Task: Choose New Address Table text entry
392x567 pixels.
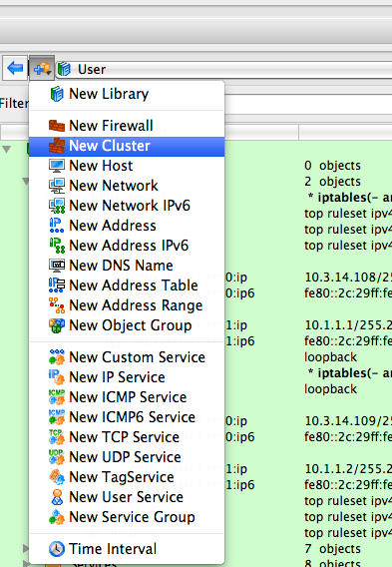Action: point(134,285)
